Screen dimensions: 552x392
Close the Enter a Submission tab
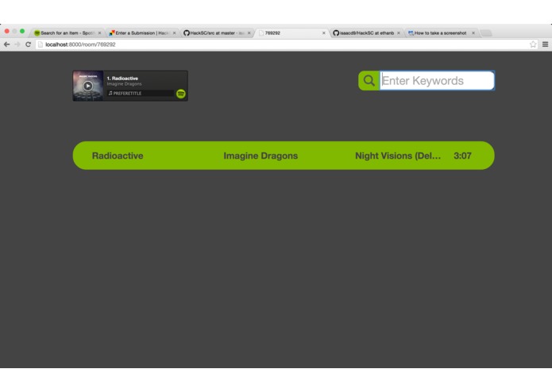click(174, 33)
